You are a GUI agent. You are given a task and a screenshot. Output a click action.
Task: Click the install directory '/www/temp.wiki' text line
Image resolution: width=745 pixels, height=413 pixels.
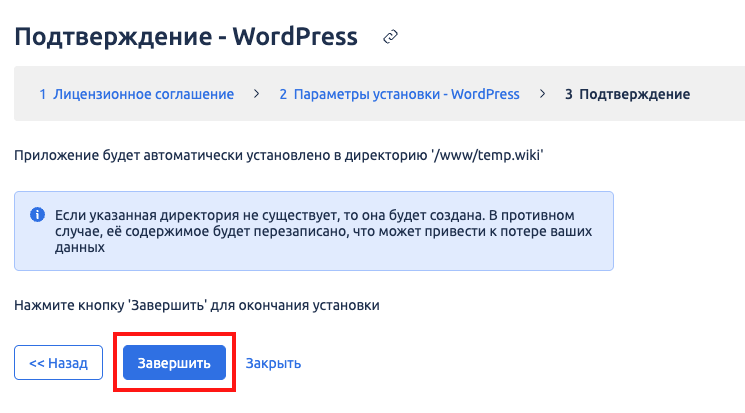278,155
